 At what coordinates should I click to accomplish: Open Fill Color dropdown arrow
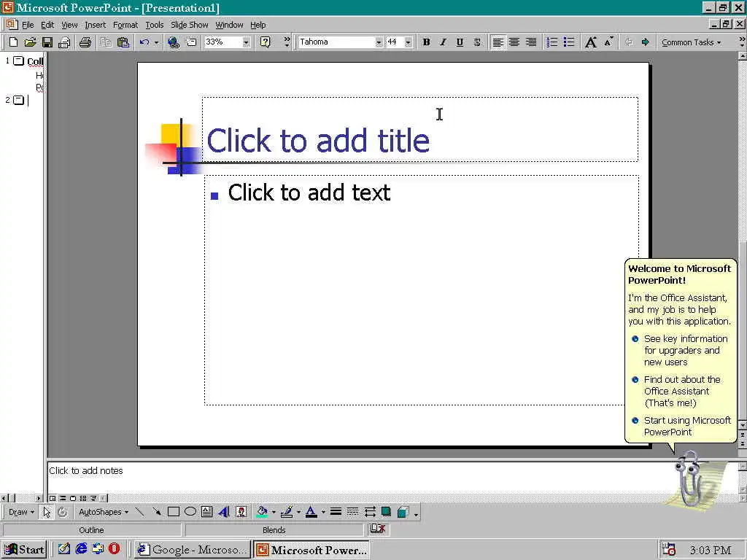(274, 513)
